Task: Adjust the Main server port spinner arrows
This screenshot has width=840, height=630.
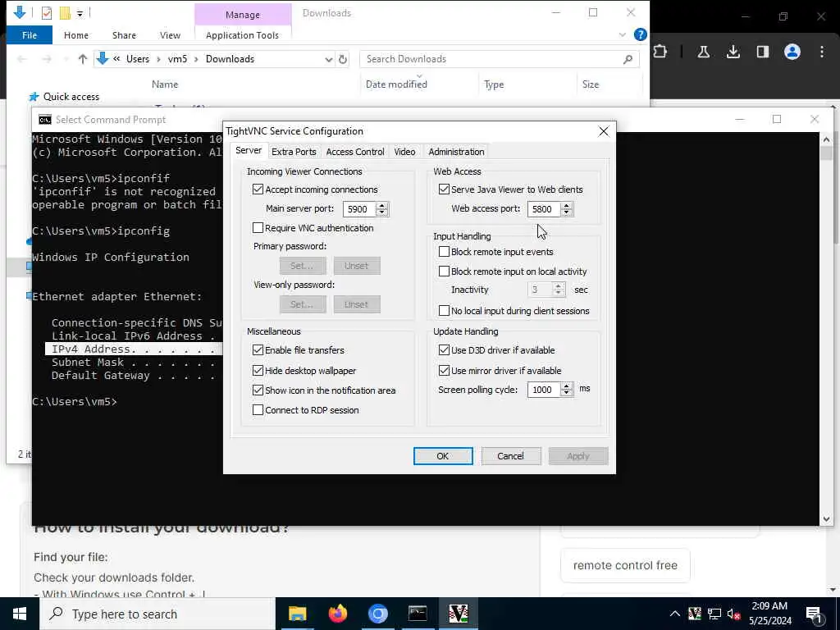Action: [x=382, y=209]
